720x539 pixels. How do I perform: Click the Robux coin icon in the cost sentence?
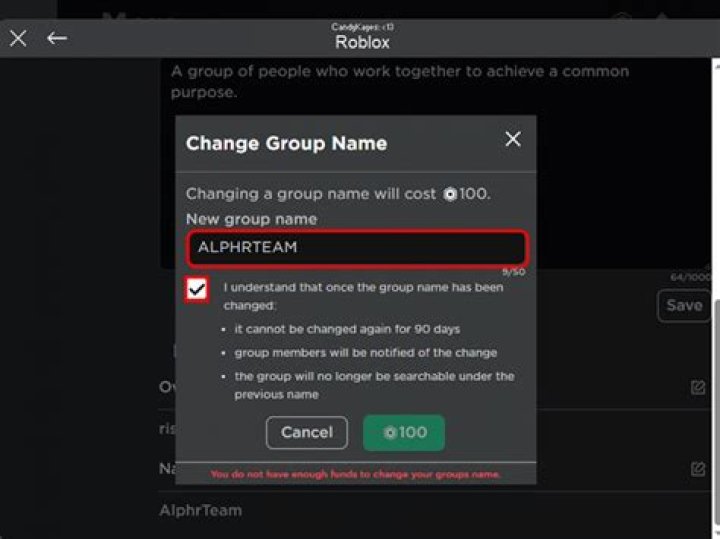pyautogui.click(x=450, y=194)
